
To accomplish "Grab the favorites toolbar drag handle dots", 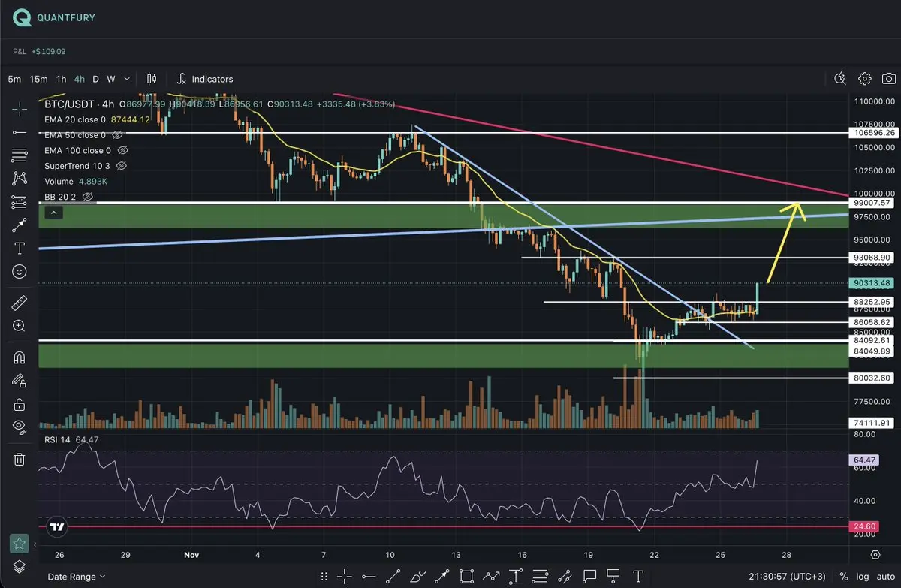I will pos(324,576).
